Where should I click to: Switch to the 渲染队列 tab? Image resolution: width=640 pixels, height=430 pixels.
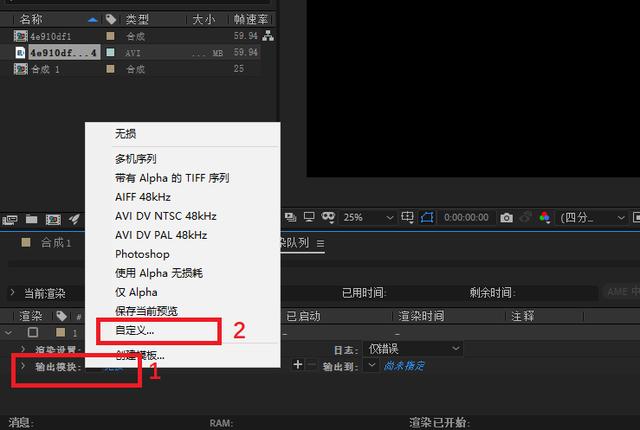tap(294, 243)
